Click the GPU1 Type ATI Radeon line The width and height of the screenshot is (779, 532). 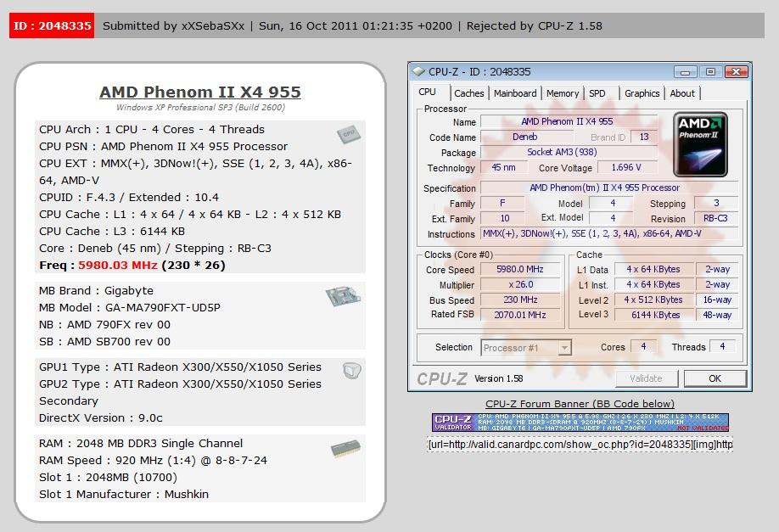(181, 367)
